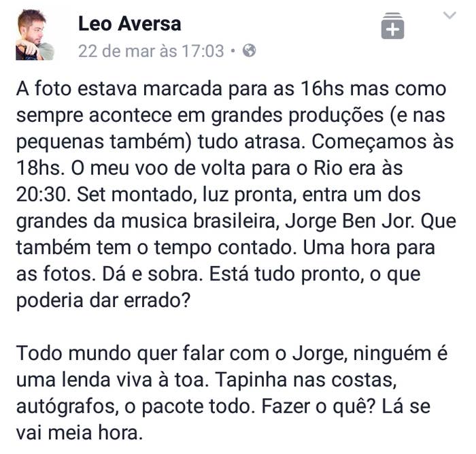Click the save post icon with plus sign
The width and height of the screenshot is (476, 454).
click(x=392, y=26)
